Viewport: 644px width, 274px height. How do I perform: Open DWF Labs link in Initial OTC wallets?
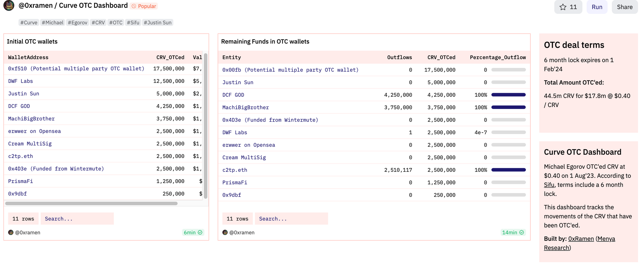[x=21, y=81]
